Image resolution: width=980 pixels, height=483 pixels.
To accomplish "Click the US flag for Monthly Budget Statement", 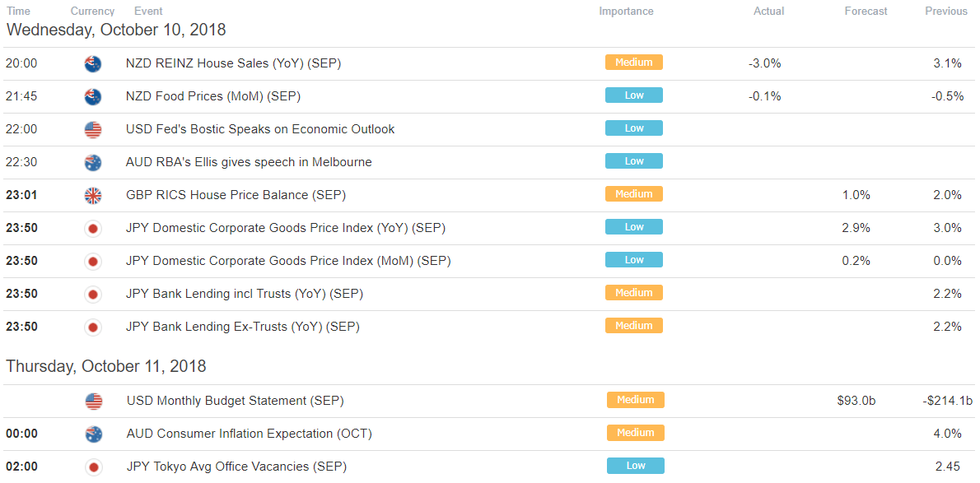I will pyautogui.click(x=94, y=402).
